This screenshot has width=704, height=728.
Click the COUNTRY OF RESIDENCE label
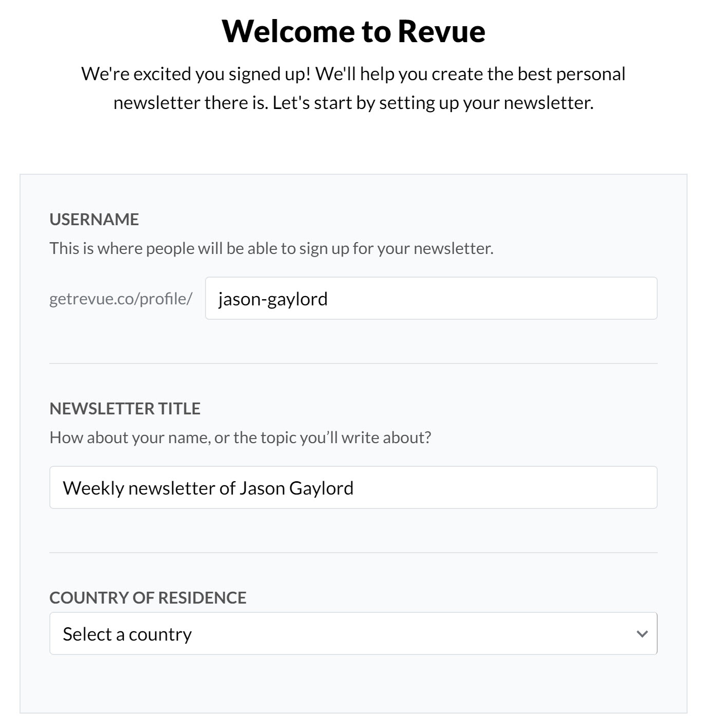tap(148, 598)
